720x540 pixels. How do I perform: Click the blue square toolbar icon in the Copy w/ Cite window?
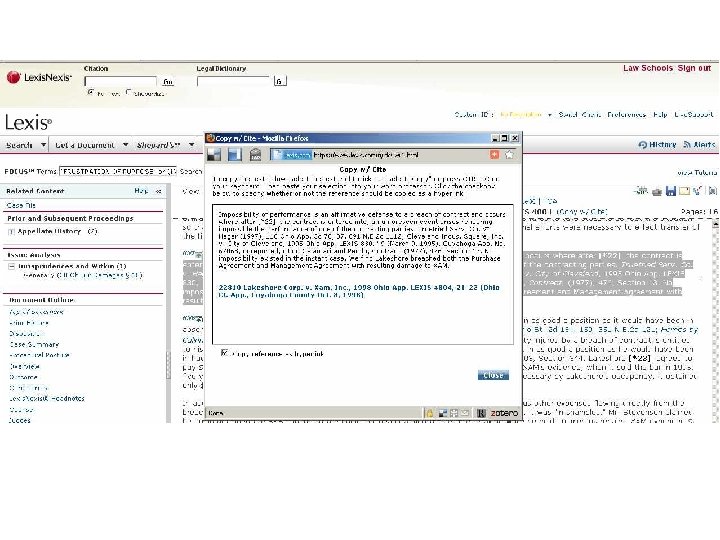(235, 155)
